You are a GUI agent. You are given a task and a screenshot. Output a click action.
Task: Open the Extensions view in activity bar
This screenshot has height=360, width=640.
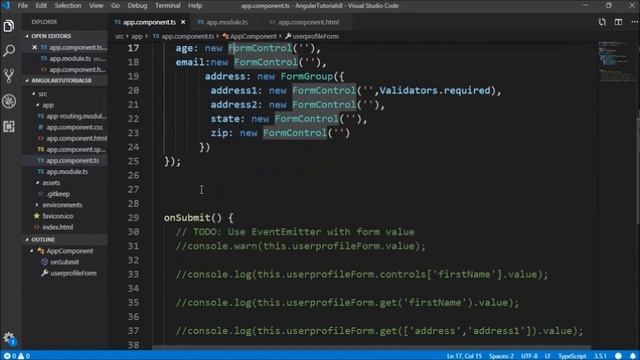tap(9, 126)
